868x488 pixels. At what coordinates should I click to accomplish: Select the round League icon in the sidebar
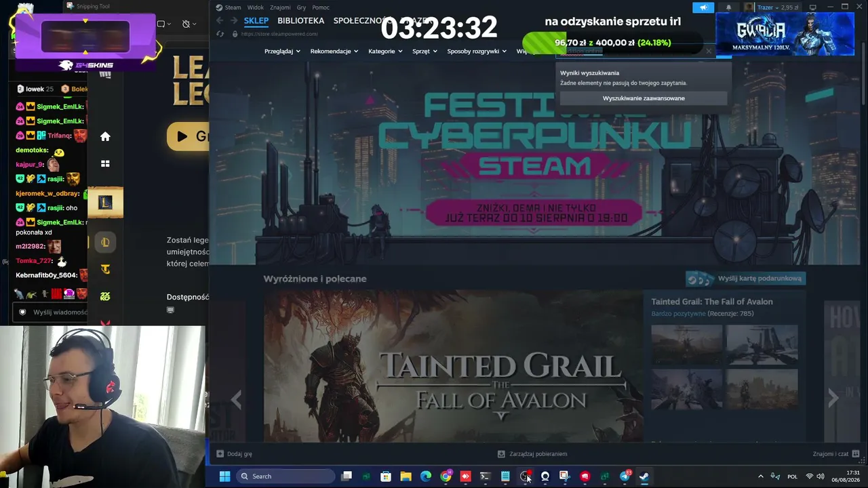(x=105, y=242)
